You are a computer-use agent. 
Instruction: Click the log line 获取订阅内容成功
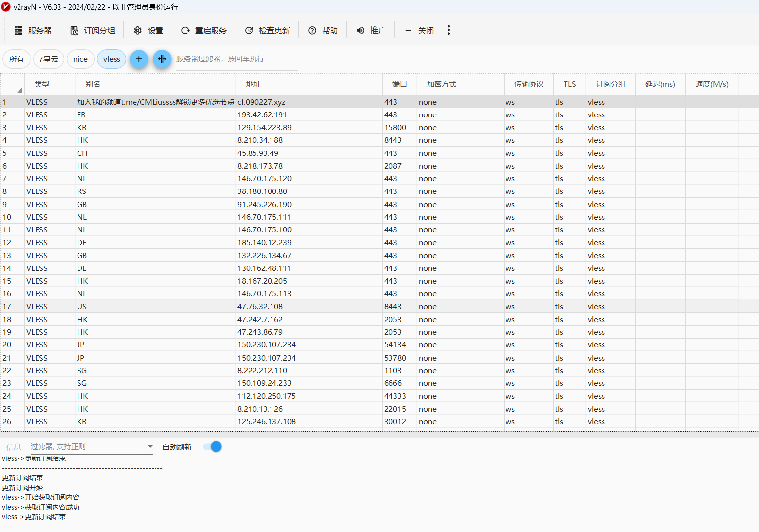[x=40, y=507]
